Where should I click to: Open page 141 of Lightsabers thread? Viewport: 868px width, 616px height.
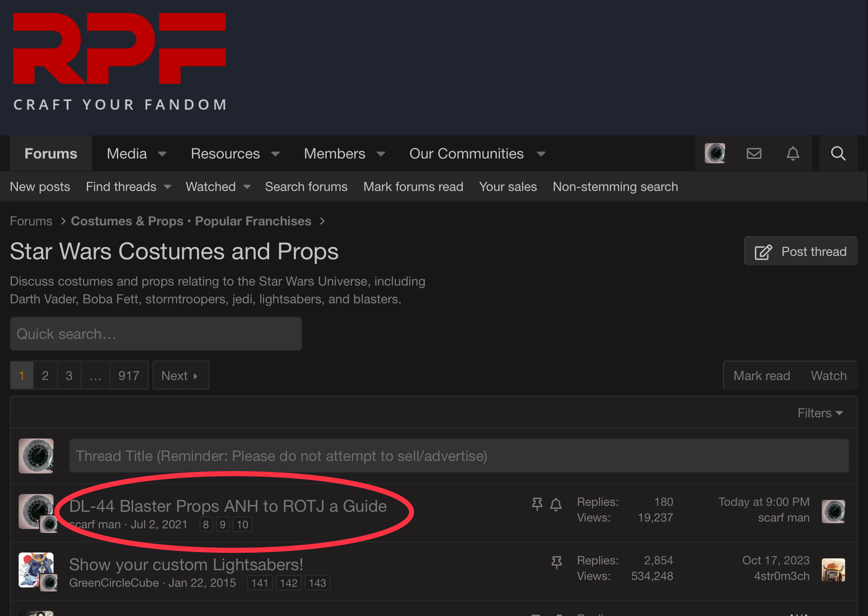(260, 583)
